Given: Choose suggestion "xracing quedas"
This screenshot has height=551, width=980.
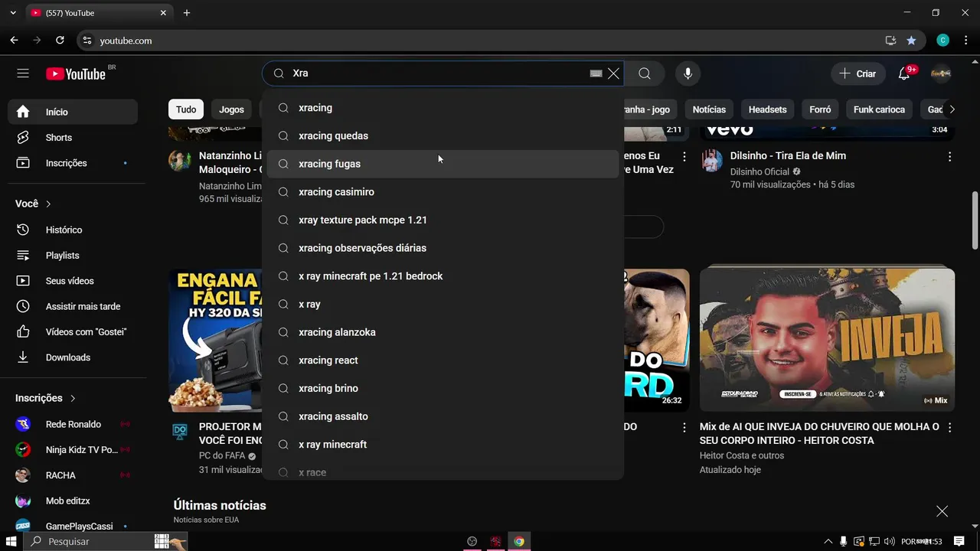Looking at the screenshot, I should tap(443, 135).
